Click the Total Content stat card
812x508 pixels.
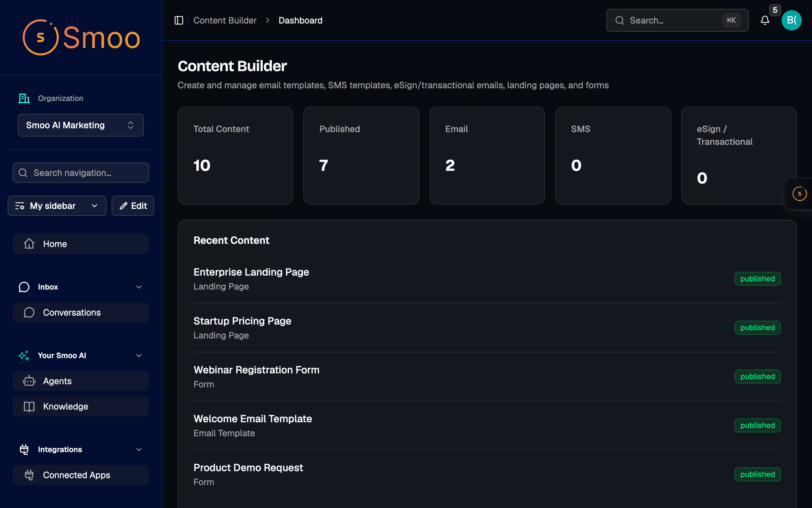tap(235, 156)
